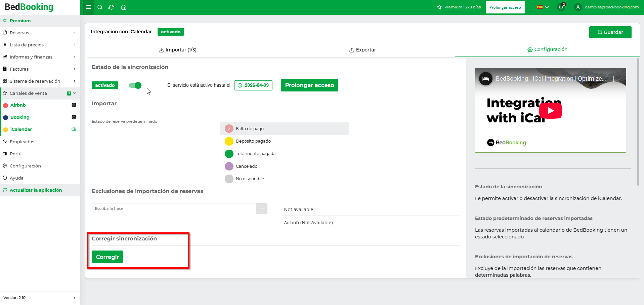The height and width of the screenshot is (305, 644).
Task: Go to home via house icon
Action: tap(124, 7)
